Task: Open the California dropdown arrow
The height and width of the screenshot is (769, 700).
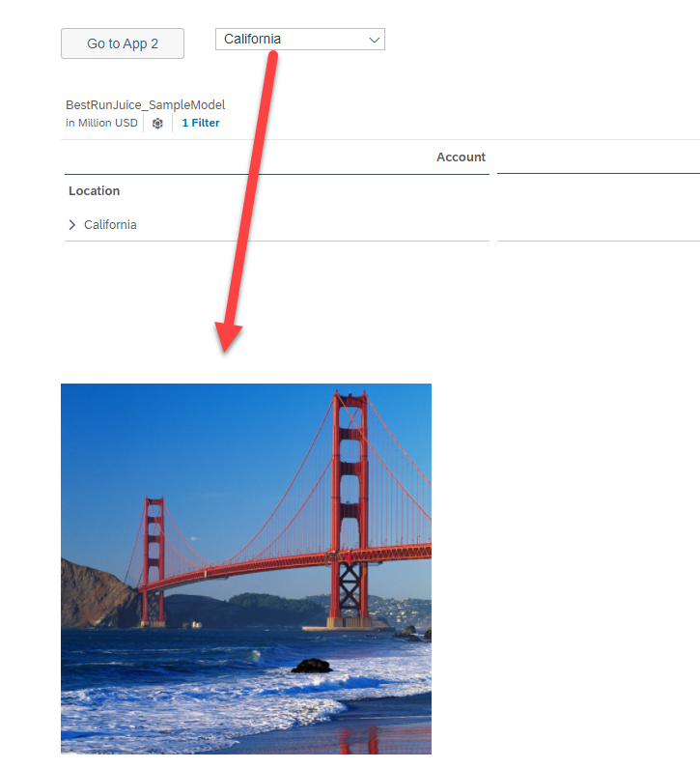Action: point(374,40)
